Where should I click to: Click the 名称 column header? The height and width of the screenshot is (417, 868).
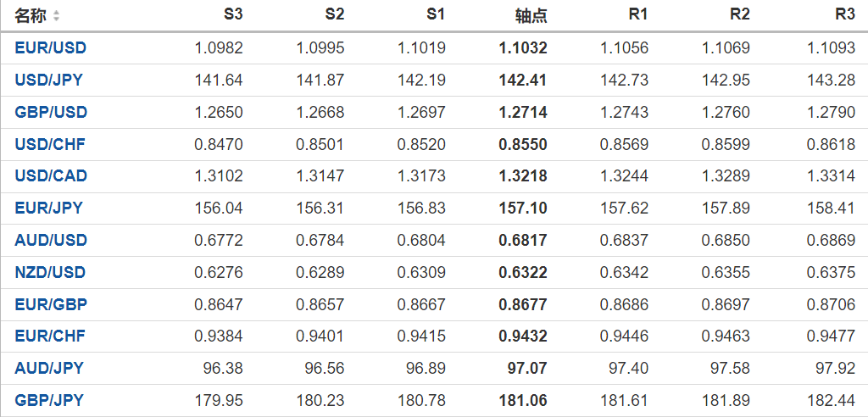click(x=31, y=16)
